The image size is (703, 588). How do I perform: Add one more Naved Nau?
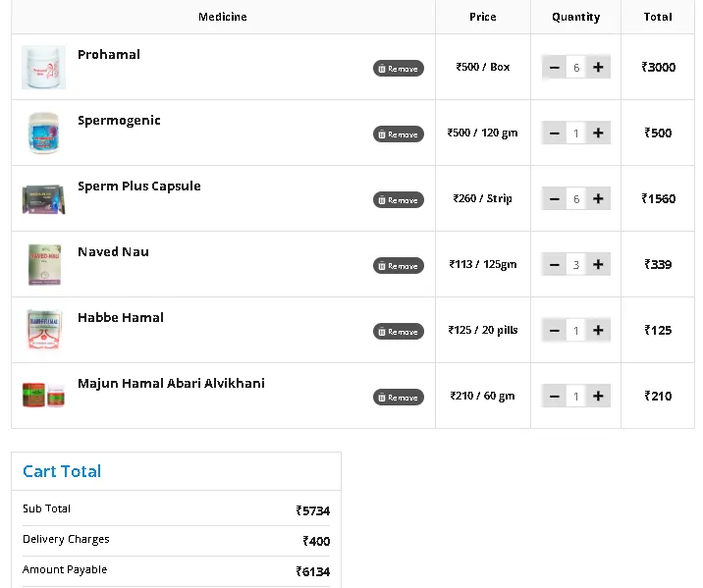(598, 264)
